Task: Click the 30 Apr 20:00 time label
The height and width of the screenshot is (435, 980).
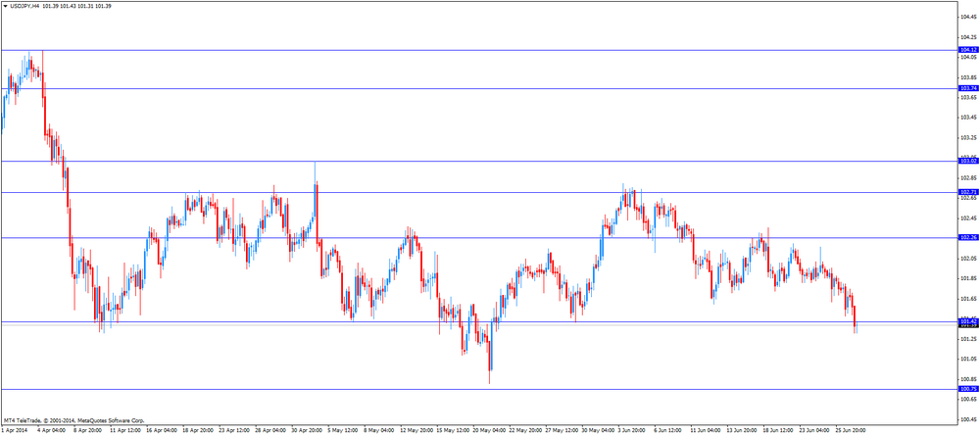Action: tap(308, 431)
